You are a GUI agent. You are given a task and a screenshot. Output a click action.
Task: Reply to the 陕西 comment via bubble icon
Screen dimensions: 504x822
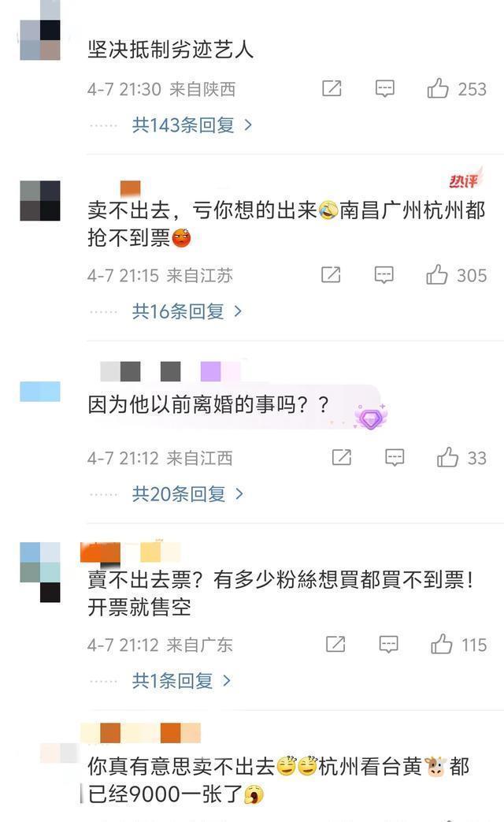click(385, 88)
